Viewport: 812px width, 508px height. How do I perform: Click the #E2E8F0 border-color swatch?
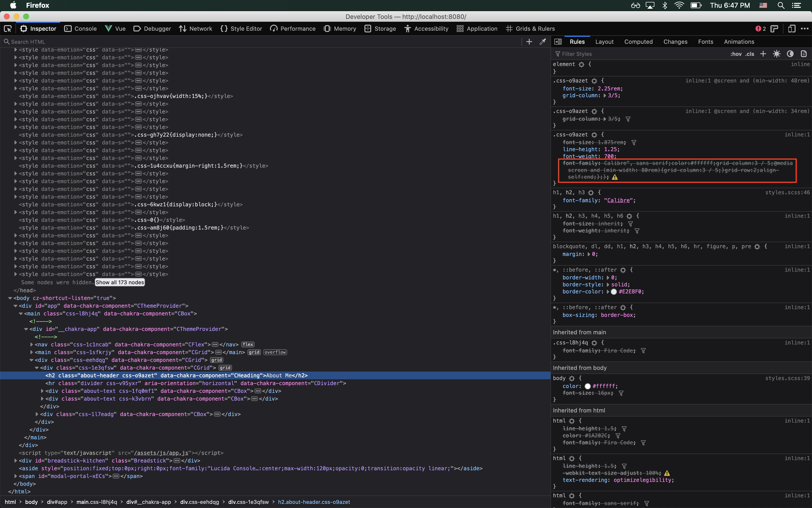(614, 292)
